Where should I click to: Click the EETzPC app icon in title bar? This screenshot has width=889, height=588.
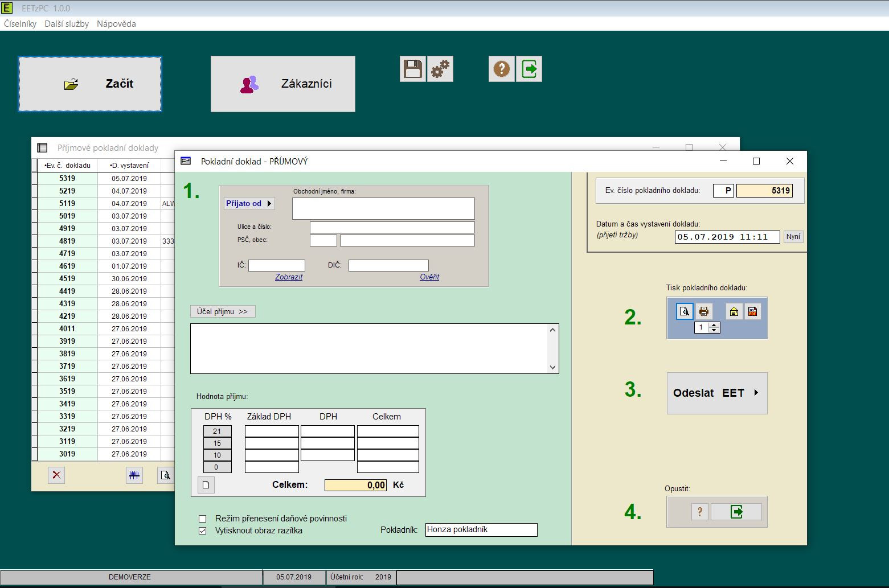(x=7, y=8)
